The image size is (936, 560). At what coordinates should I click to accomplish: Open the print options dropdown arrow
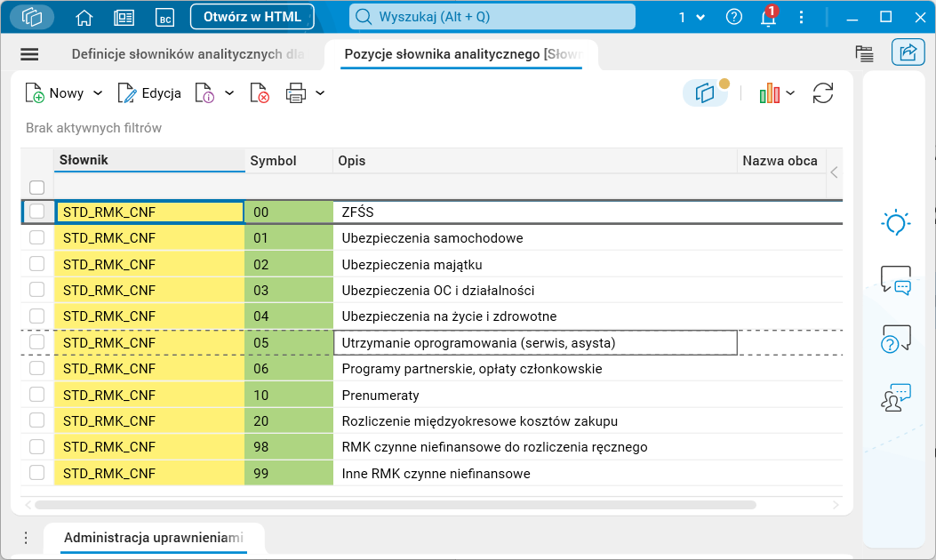tap(319, 92)
